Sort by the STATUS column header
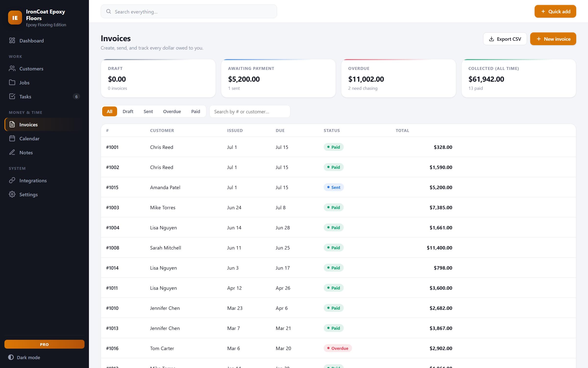Image resolution: width=588 pixels, height=368 pixels. click(x=332, y=131)
